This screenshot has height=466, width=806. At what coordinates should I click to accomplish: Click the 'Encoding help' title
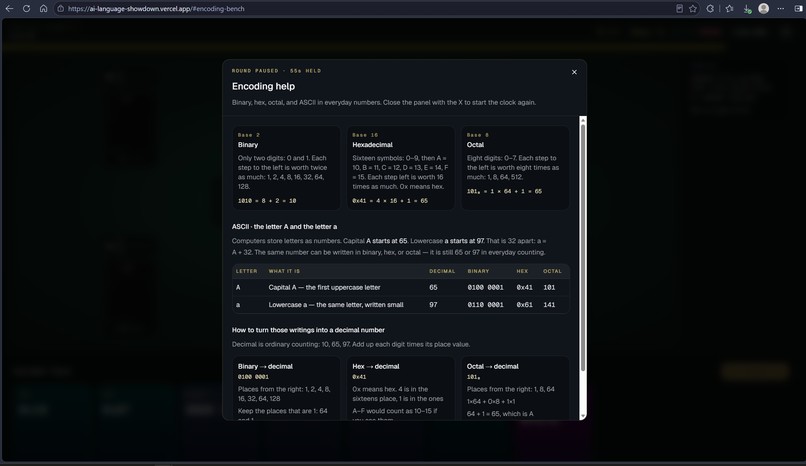click(x=263, y=86)
